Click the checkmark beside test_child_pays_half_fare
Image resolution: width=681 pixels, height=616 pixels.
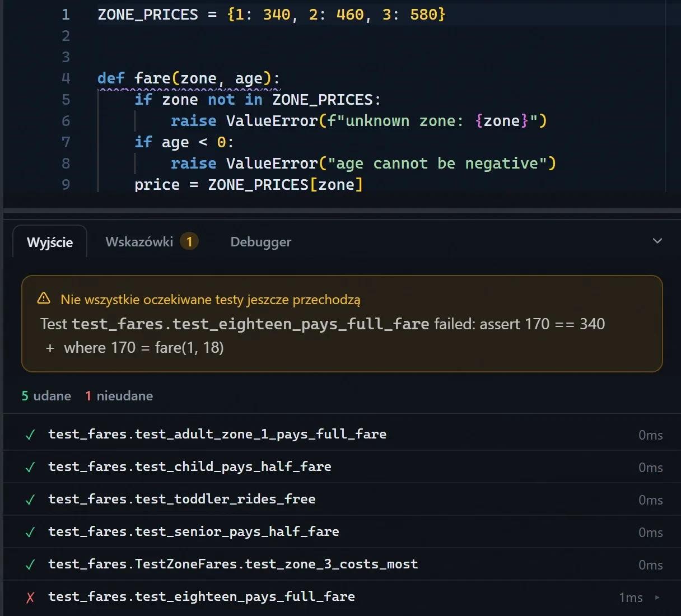click(30, 467)
